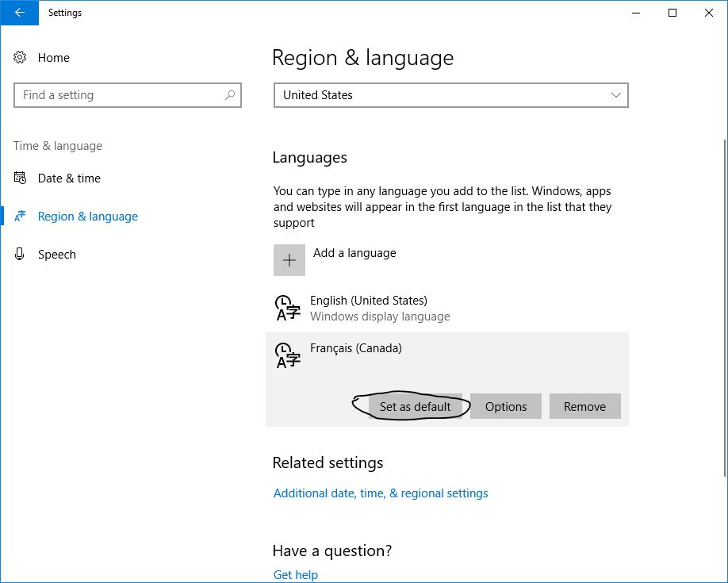The image size is (728, 583).
Task: Go back using the Settings back arrow
Action: pos(20,13)
